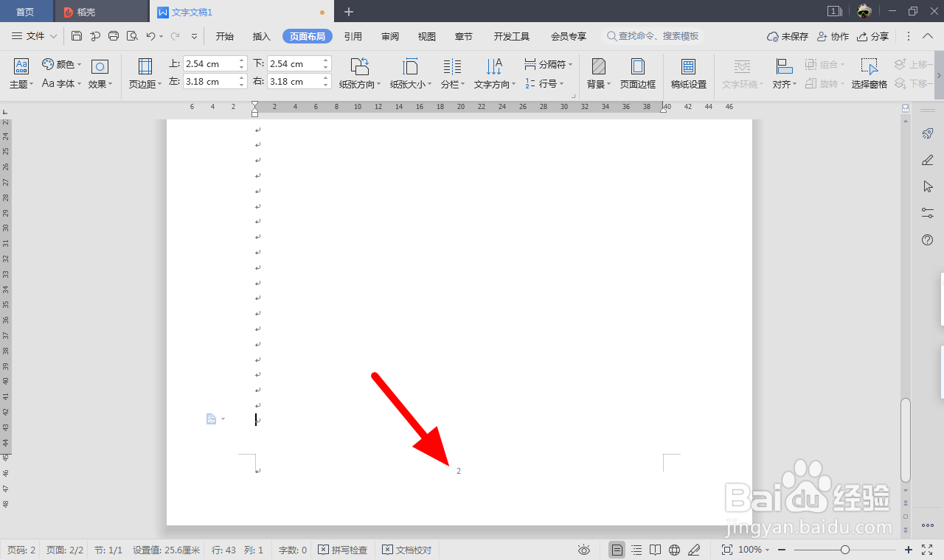This screenshot has width=944, height=560.
Task: Select web layout globe icon
Action: 674,550
